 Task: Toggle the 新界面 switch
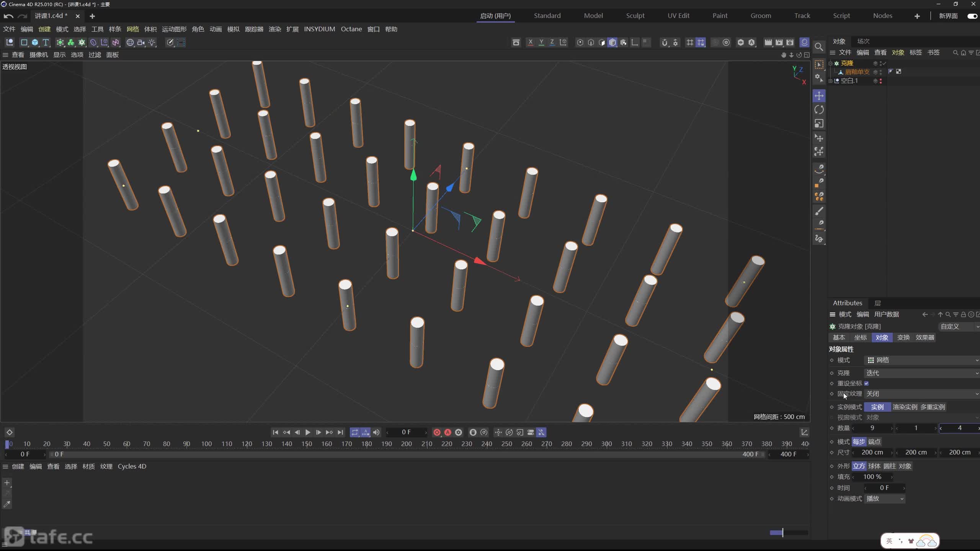(x=972, y=16)
